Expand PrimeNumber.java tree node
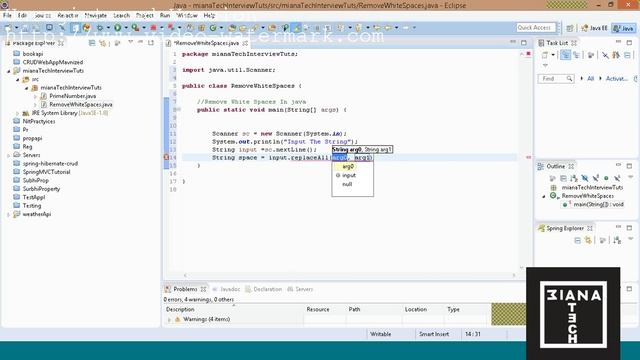 [x=35, y=96]
